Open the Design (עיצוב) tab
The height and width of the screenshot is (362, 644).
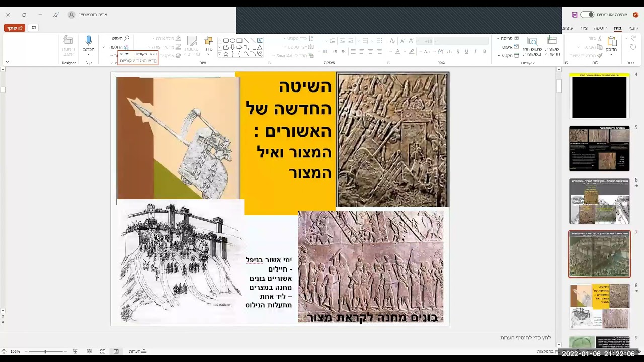[x=568, y=28]
